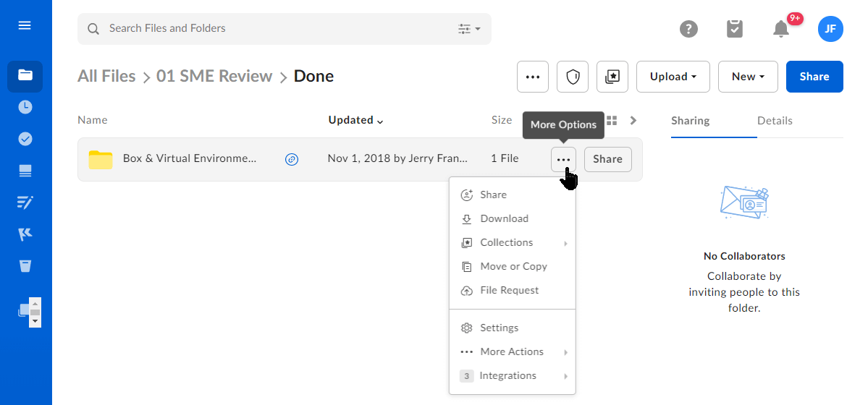Switch to the Details tab

click(x=775, y=121)
